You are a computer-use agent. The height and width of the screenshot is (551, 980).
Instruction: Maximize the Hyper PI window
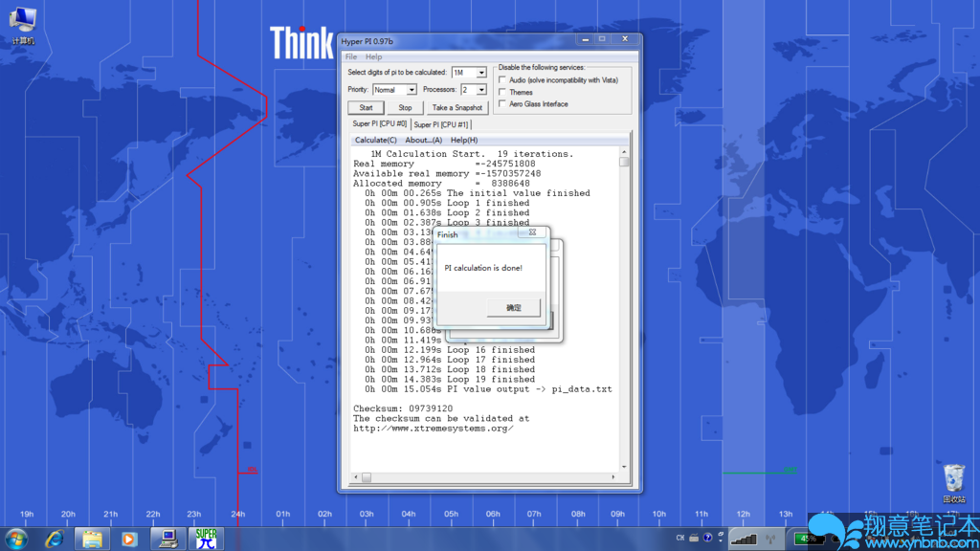point(602,38)
